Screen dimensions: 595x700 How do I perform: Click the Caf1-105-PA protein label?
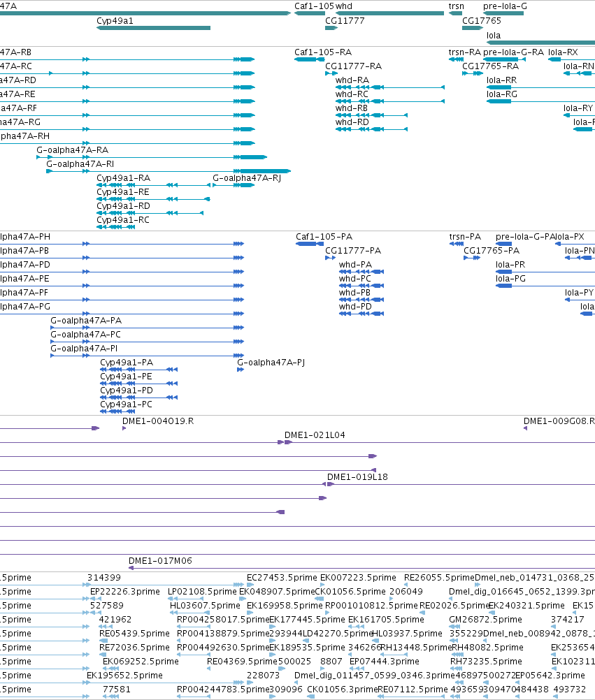pyautogui.click(x=324, y=237)
